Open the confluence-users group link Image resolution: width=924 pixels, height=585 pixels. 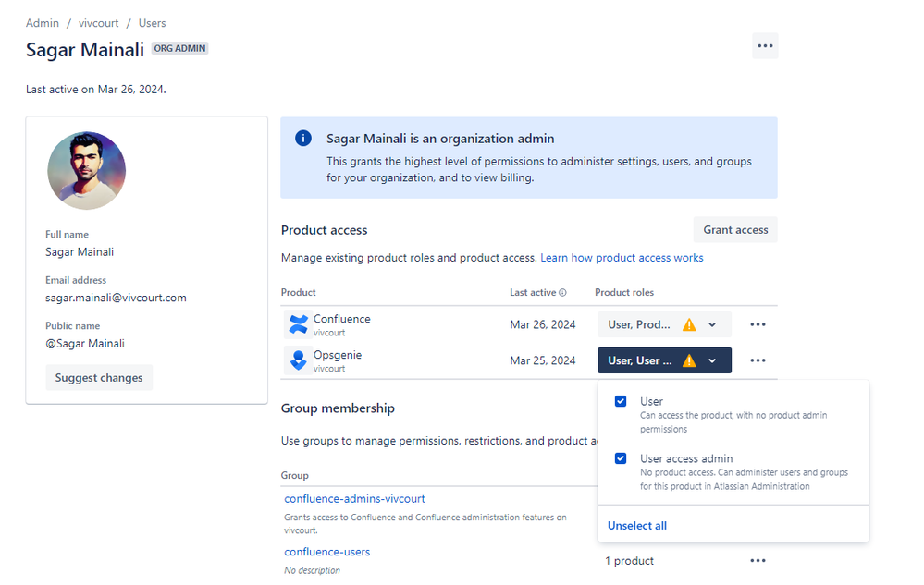(x=327, y=552)
